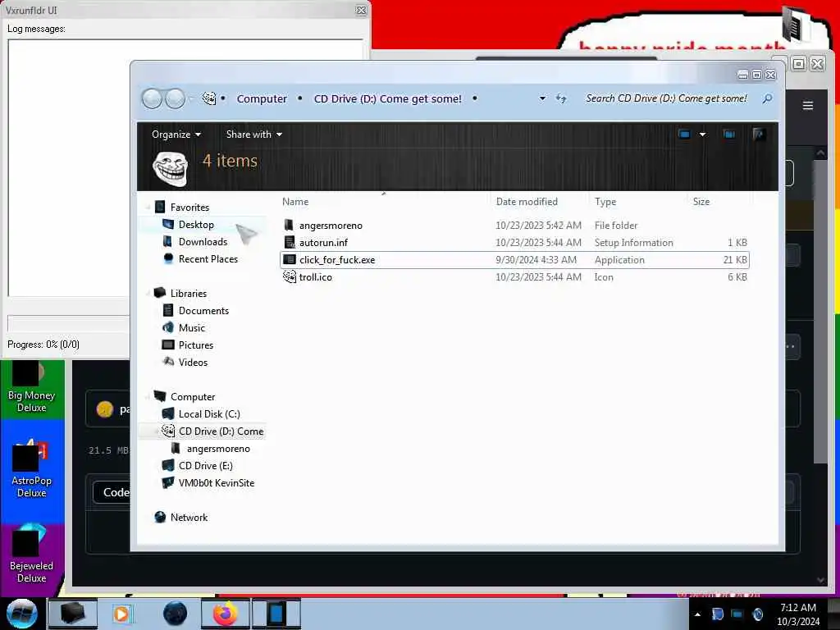Image resolution: width=840 pixels, height=630 pixels.
Task: Select Local Disk (C:) in the navigation pane
Action: (x=209, y=414)
